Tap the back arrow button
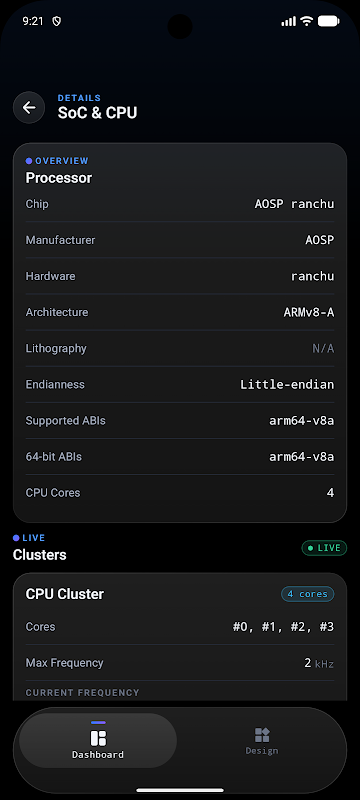Image resolution: width=360 pixels, height=800 pixels. tap(29, 107)
